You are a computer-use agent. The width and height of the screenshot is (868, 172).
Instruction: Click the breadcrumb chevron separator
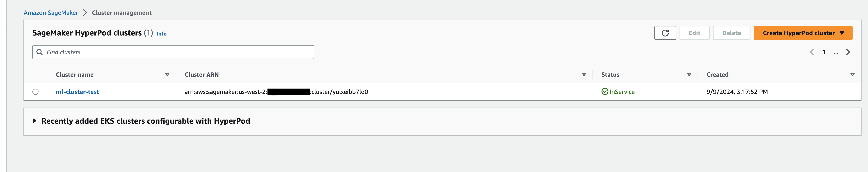(85, 13)
